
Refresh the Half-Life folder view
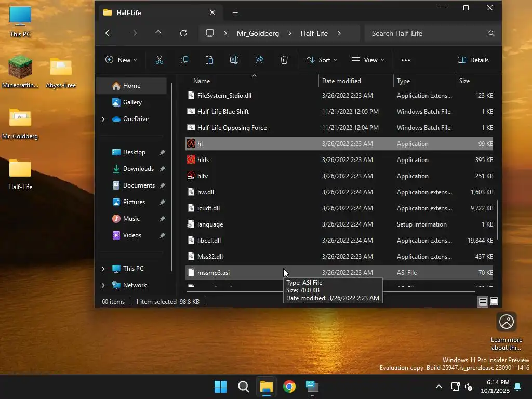coord(183,33)
